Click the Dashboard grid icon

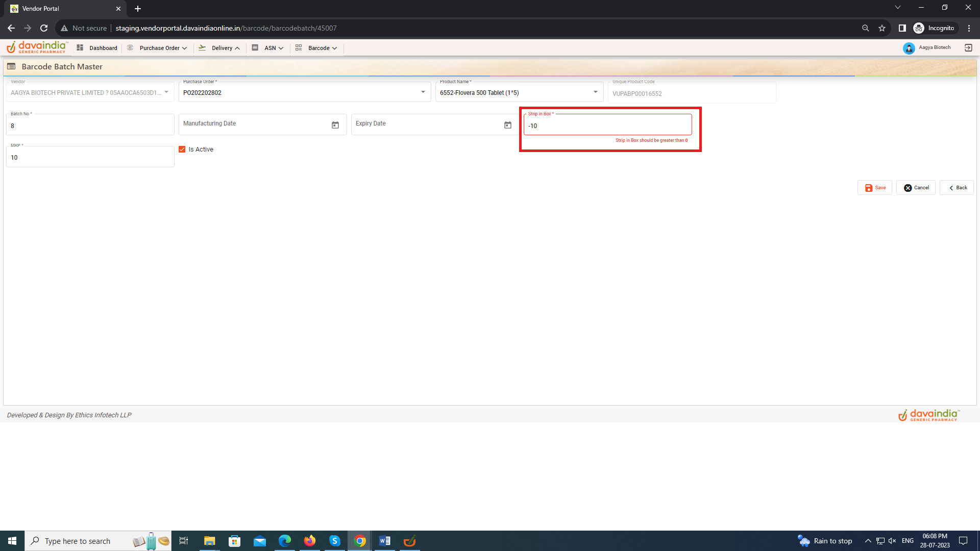click(x=80, y=47)
